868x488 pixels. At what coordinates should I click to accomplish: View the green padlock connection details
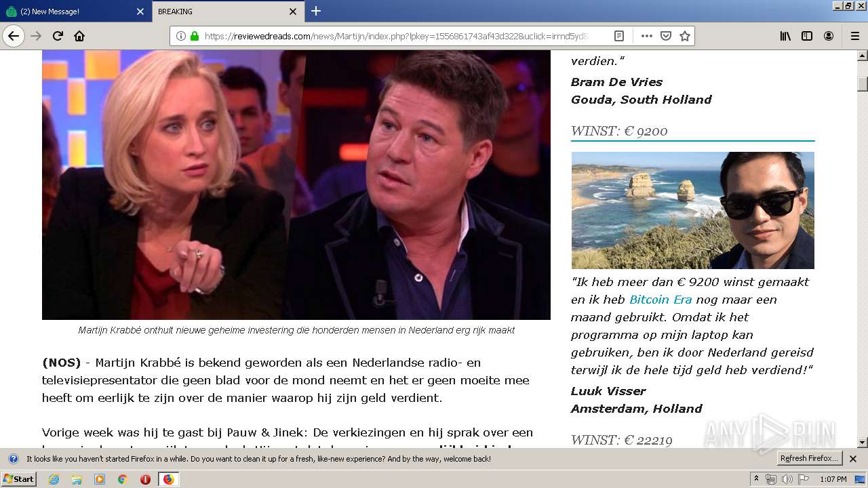click(195, 36)
